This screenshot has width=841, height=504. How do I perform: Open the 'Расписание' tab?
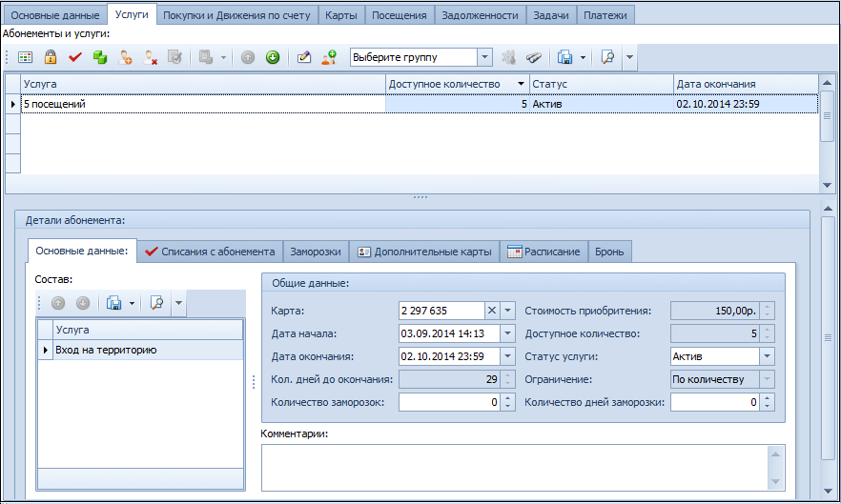coord(544,252)
